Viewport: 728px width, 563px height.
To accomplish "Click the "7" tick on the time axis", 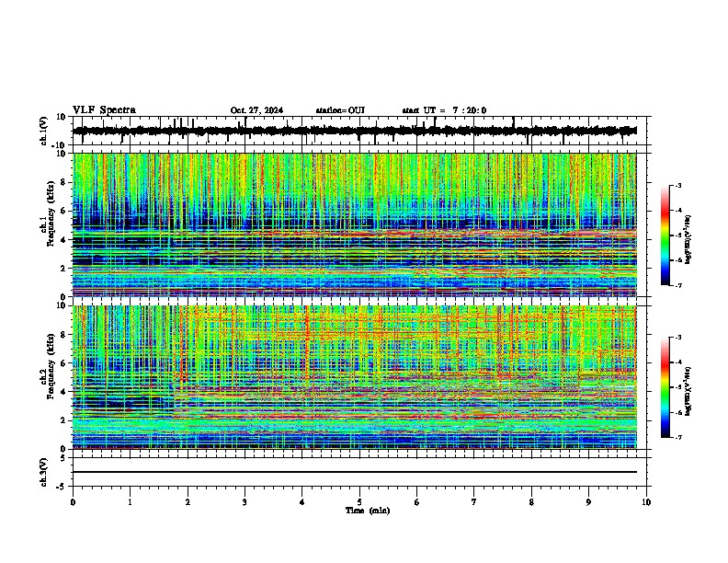I will (474, 502).
